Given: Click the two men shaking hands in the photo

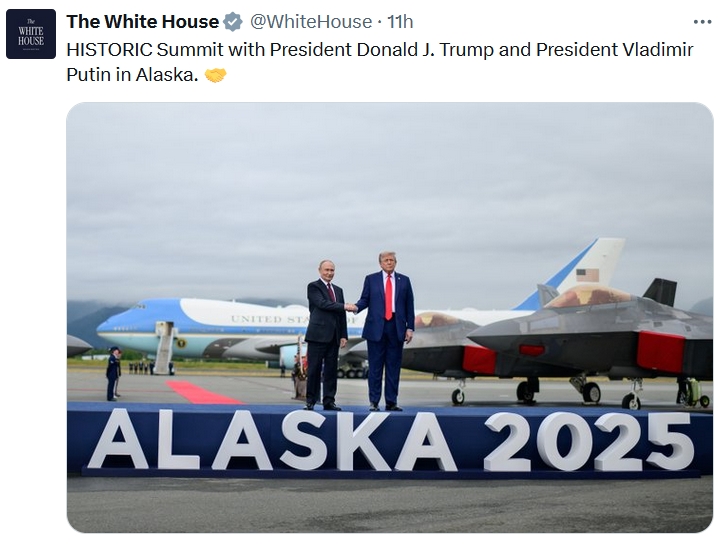Looking at the screenshot, I should click(360, 331).
